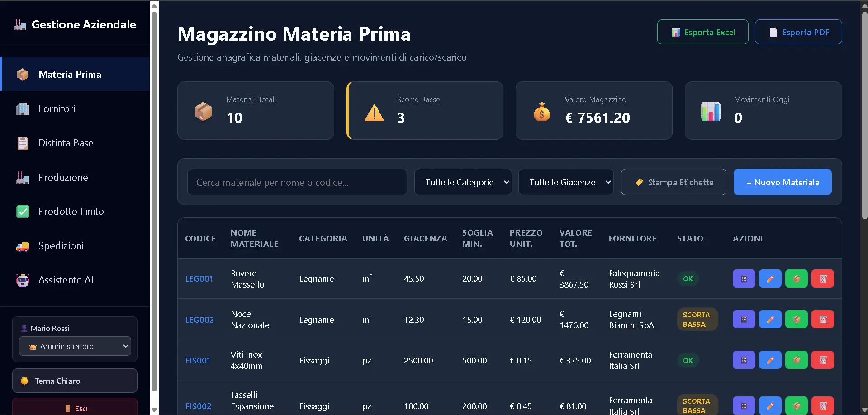Click the purple grid icon for LEG001
This screenshot has height=415, width=868.
point(744,278)
